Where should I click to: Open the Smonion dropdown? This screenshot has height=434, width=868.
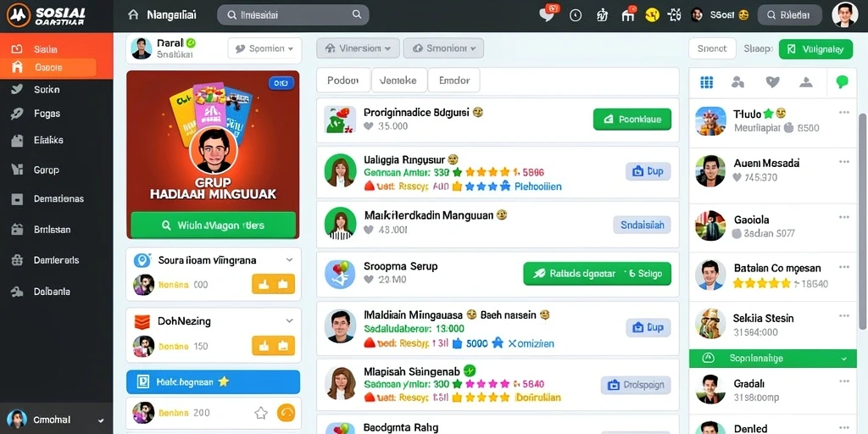(443, 48)
